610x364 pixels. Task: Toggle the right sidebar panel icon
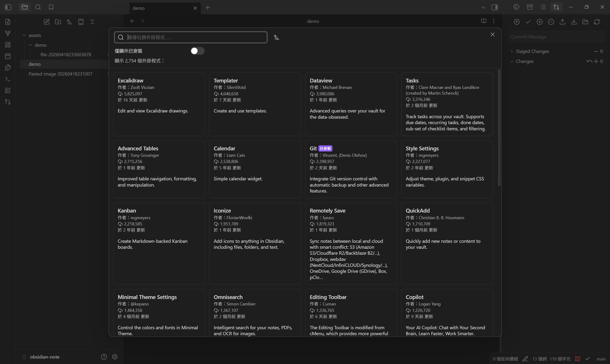click(495, 7)
